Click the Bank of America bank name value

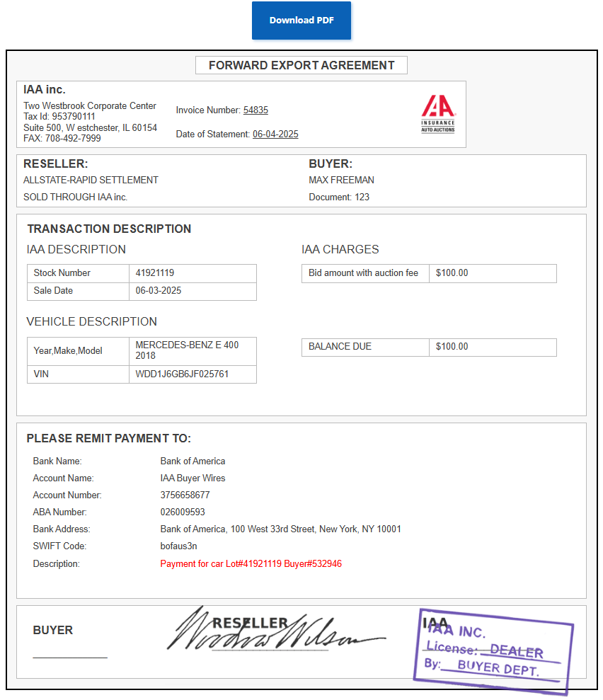(x=193, y=461)
